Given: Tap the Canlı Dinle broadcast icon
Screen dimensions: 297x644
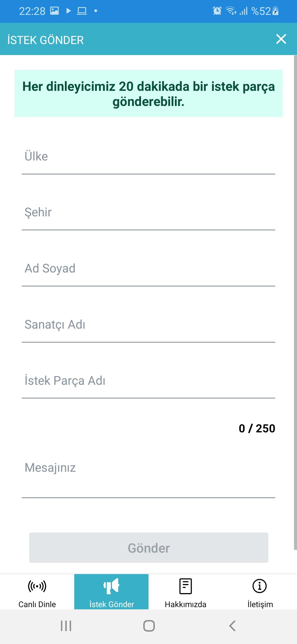Looking at the screenshot, I should pos(37,586).
